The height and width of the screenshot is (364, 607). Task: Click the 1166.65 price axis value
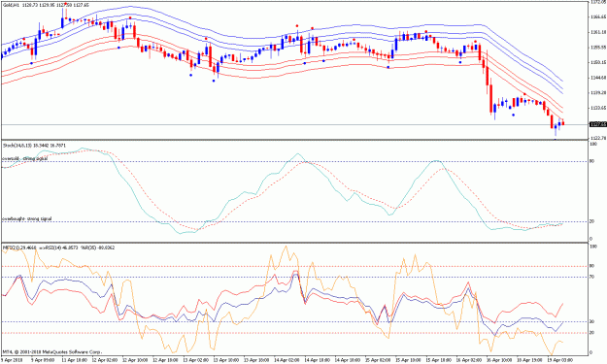click(598, 17)
